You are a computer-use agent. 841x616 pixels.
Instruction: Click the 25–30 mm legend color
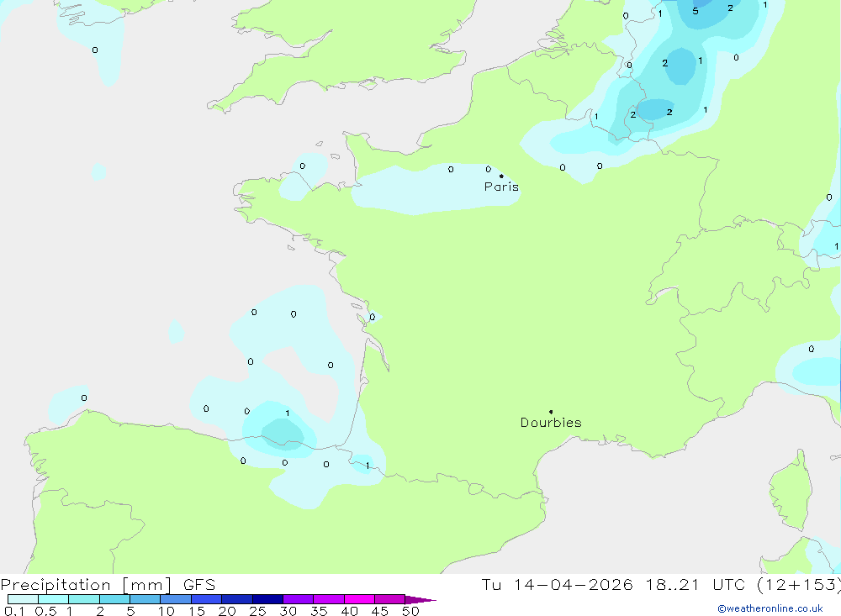tap(267, 599)
